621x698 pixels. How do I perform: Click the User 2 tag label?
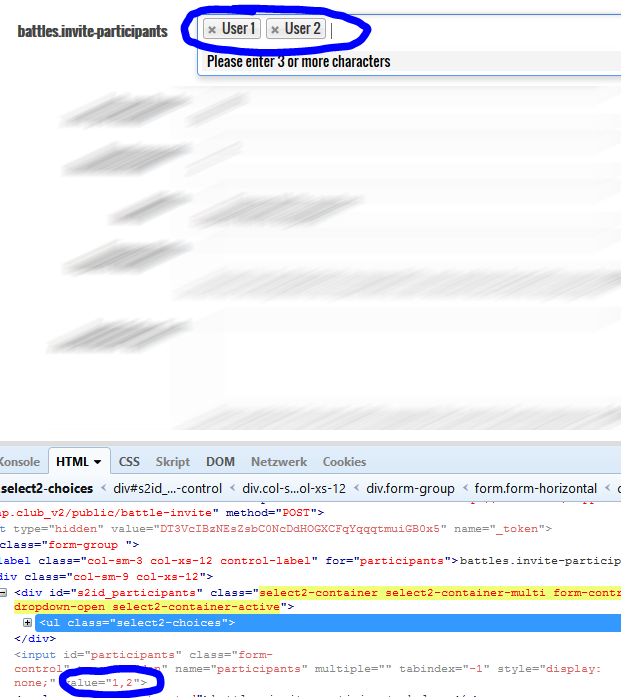[302, 29]
